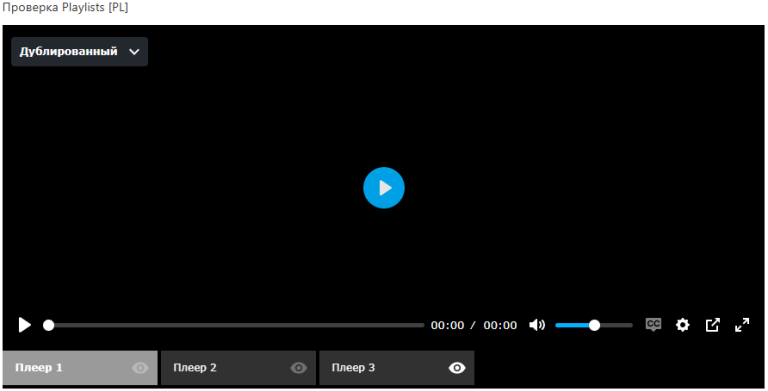Click the volume slider handle
Screen dimensions: 768x391
(594, 325)
